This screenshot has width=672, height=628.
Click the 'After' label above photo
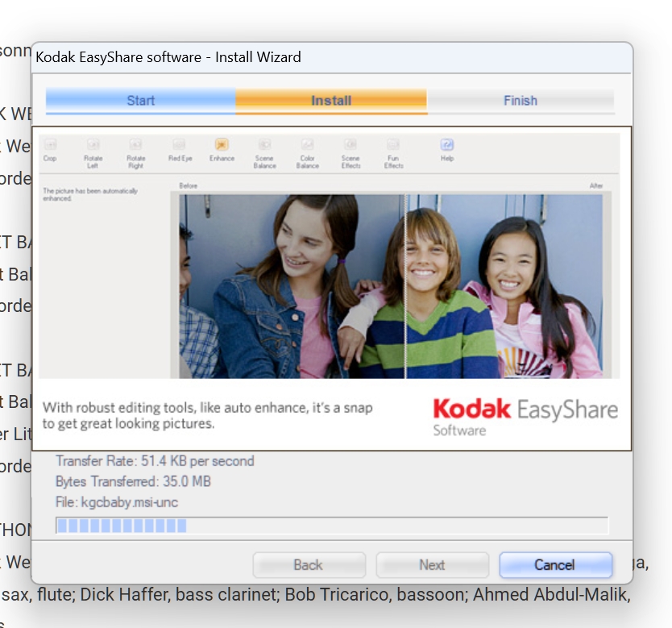[x=595, y=185]
